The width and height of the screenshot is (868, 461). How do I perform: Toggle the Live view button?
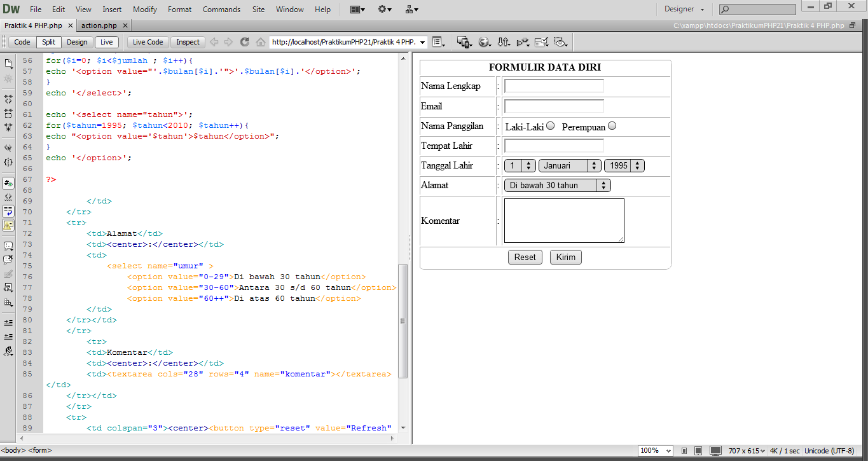pyautogui.click(x=107, y=42)
